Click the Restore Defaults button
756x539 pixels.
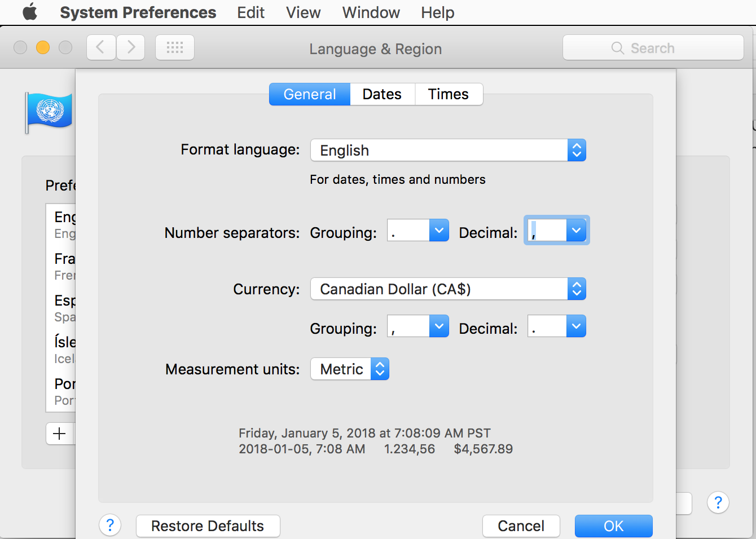click(x=208, y=526)
